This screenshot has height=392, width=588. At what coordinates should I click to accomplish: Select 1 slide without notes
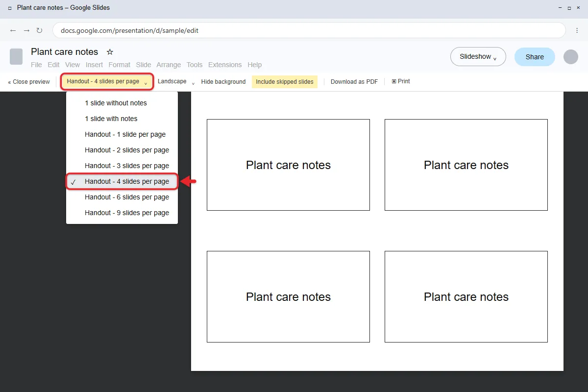[122, 103]
